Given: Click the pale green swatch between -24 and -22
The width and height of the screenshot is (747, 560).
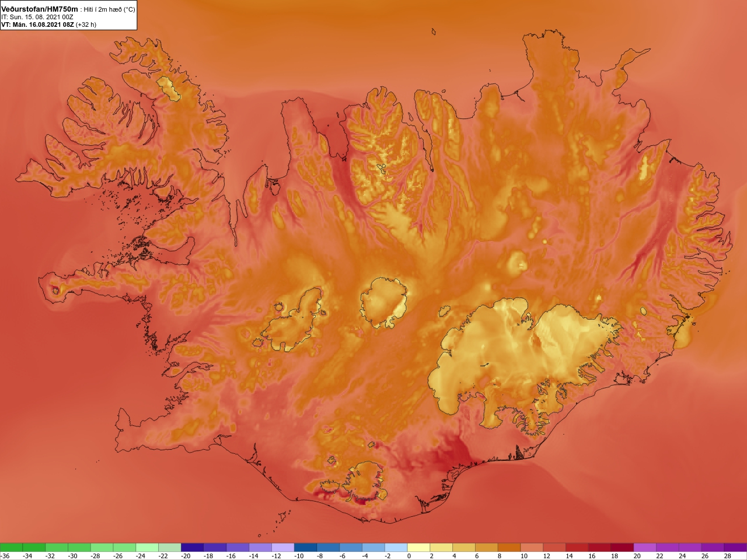Looking at the screenshot, I should pyautogui.click(x=147, y=547).
